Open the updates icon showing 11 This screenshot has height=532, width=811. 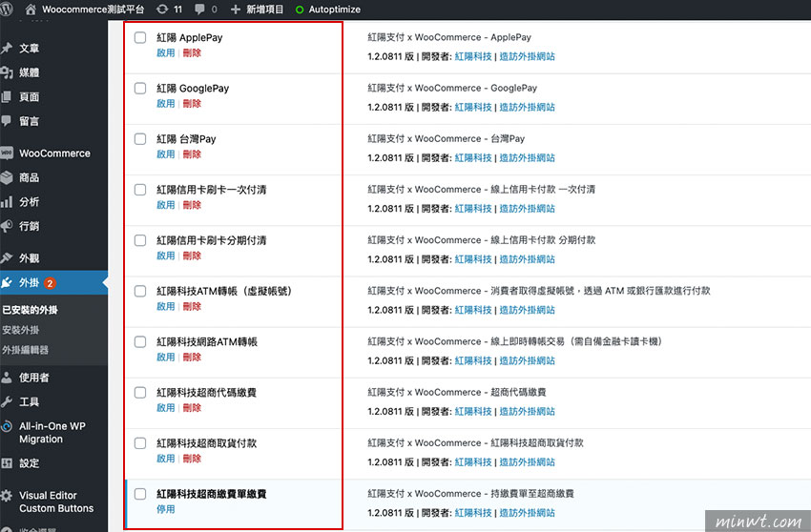click(x=162, y=10)
